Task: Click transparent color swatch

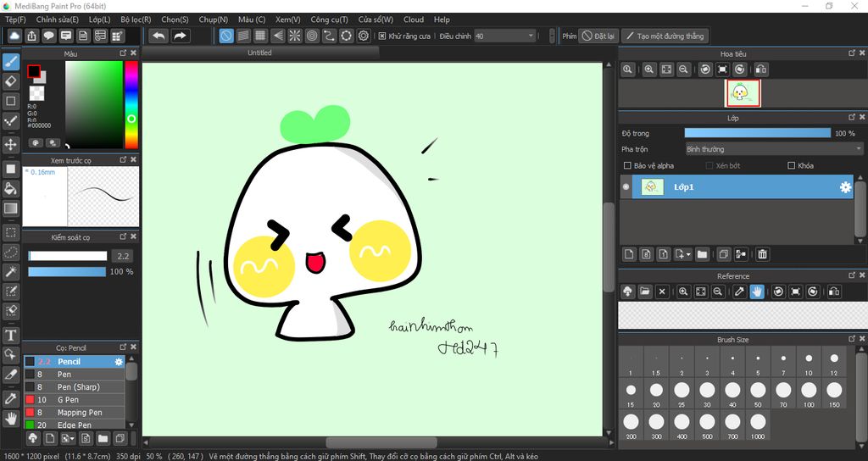Action: (x=37, y=93)
